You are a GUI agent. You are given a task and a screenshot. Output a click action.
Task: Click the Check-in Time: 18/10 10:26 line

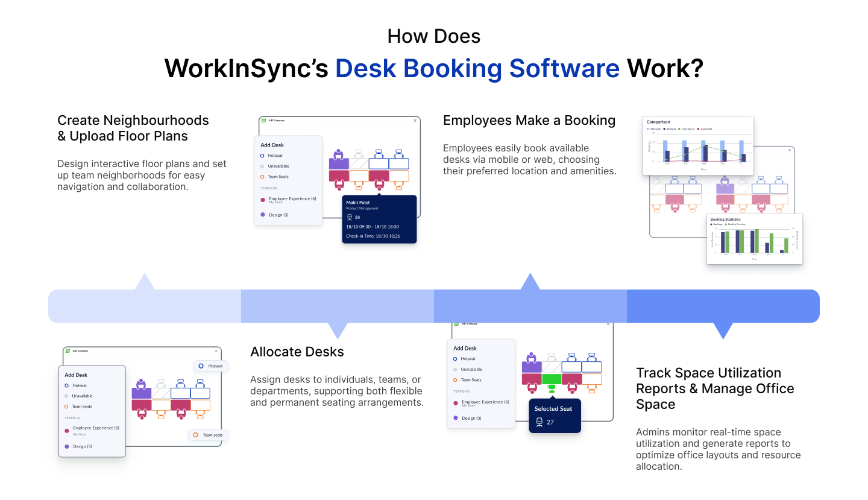click(x=373, y=236)
